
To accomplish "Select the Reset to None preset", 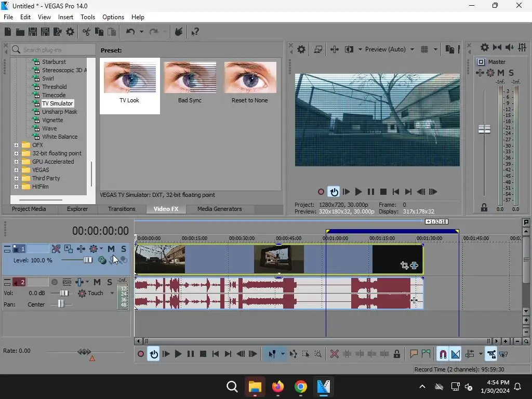I will 250,83.
